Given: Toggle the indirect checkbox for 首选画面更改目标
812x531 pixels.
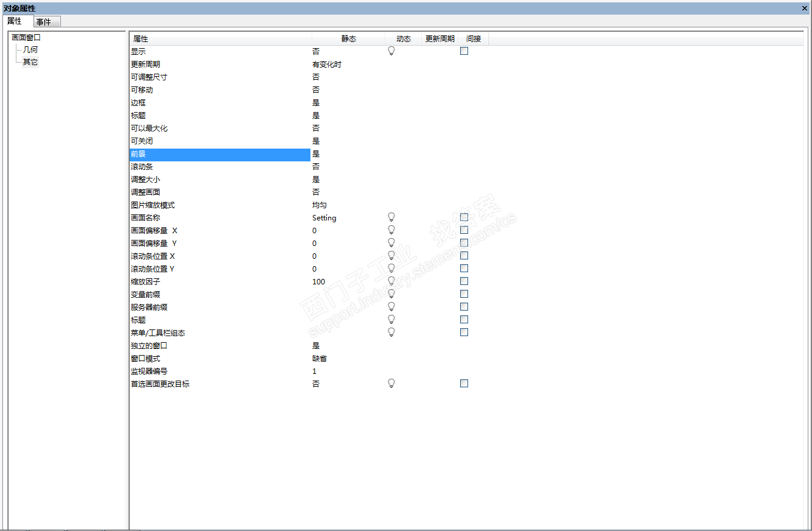Looking at the screenshot, I should (x=464, y=384).
